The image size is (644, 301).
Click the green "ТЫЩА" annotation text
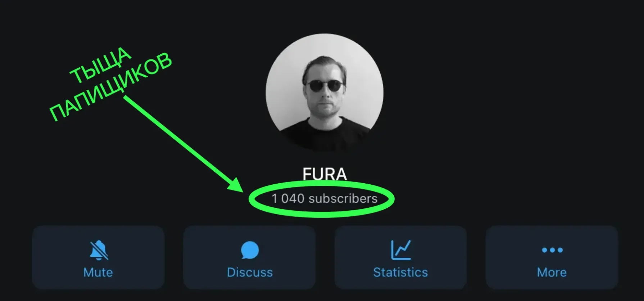(x=101, y=65)
